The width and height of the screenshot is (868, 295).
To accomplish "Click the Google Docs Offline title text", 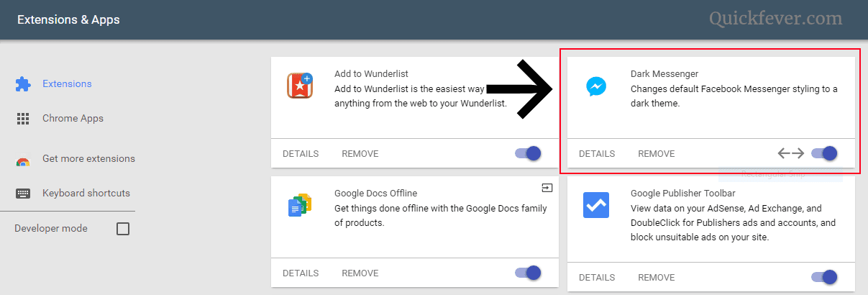I will (x=375, y=193).
